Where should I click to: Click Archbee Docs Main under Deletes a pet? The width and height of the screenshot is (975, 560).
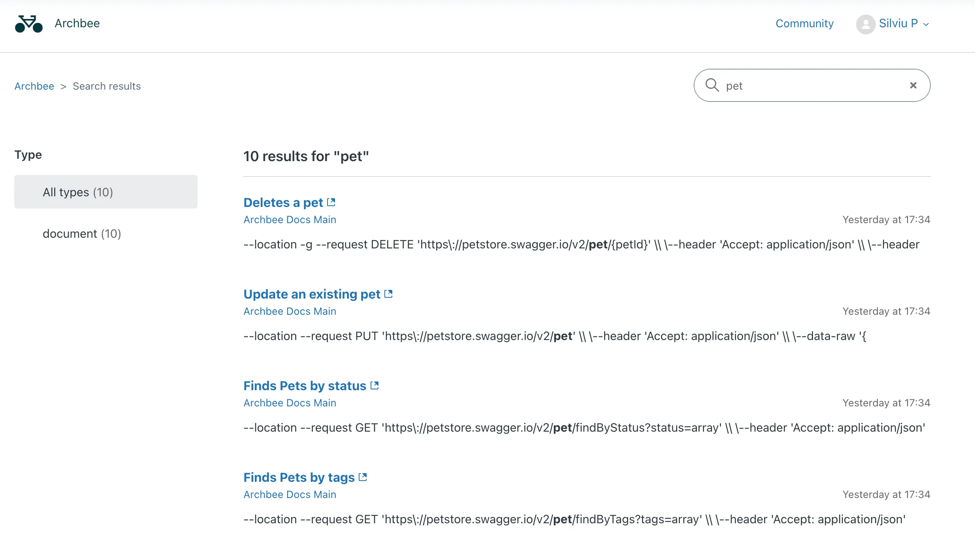click(x=290, y=220)
